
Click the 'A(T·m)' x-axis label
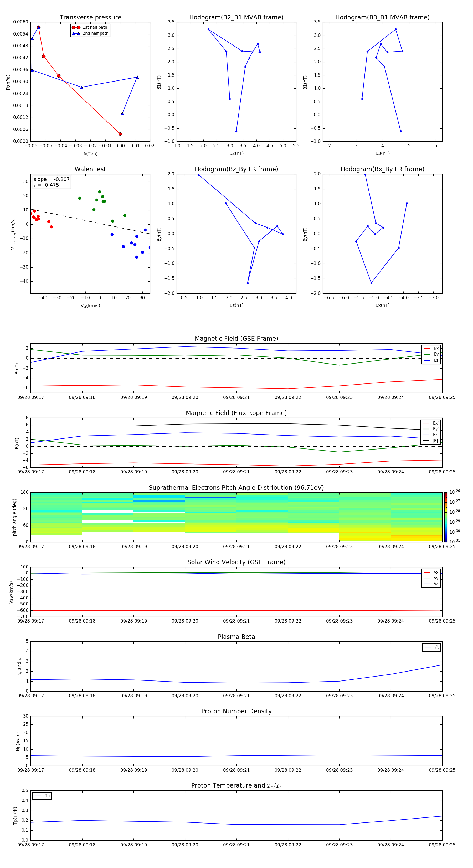(90, 154)
